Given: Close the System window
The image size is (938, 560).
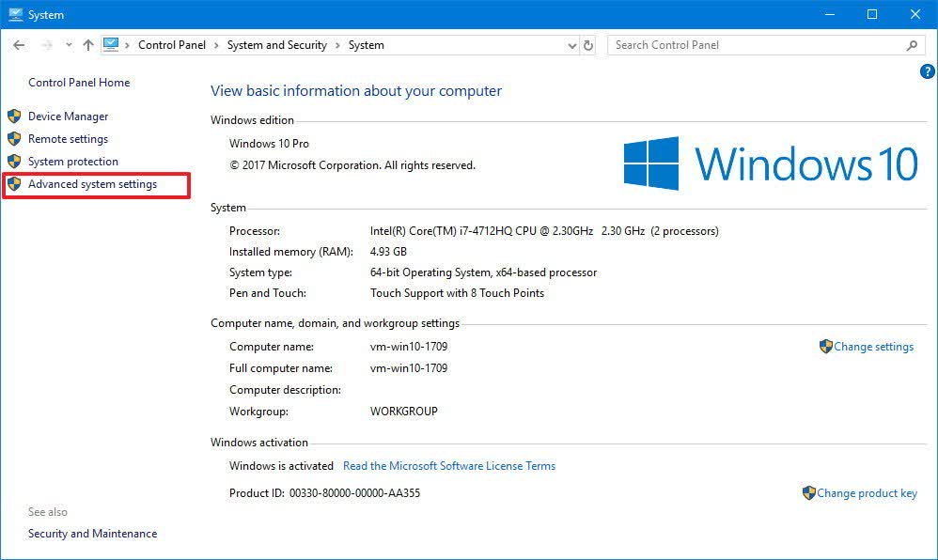Looking at the screenshot, I should click(915, 14).
